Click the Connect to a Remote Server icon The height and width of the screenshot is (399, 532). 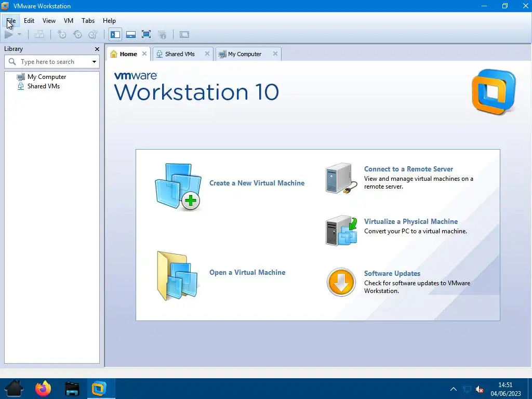coord(341,178)
